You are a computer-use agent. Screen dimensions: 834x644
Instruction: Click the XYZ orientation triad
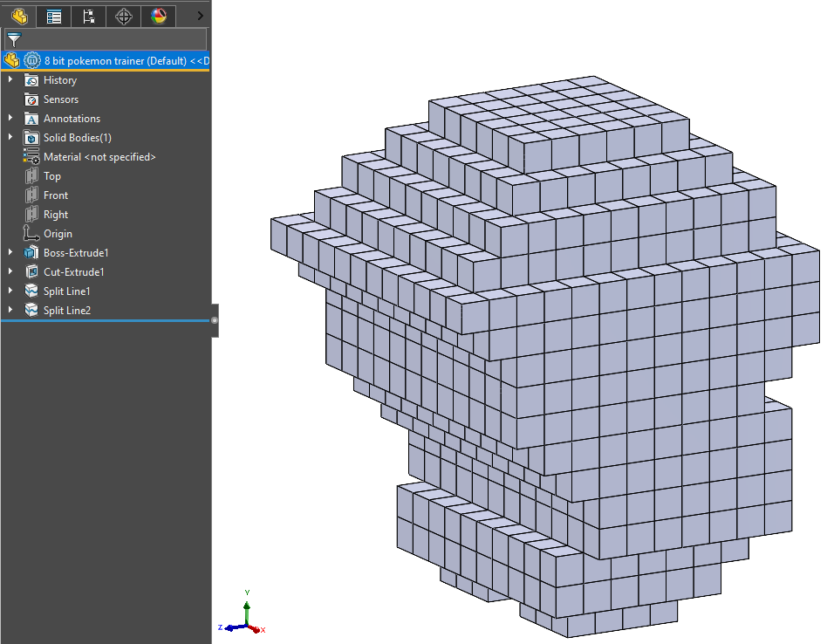242,612
